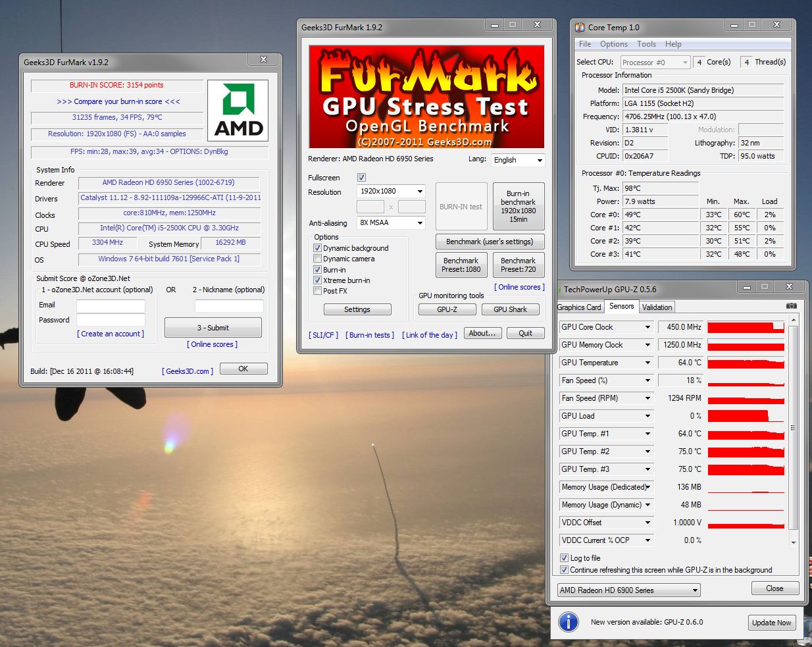Minimize the Core Temp window
The height and width of the screenshot is (647, 812).
pyautogui.click(x=734, y=25)
